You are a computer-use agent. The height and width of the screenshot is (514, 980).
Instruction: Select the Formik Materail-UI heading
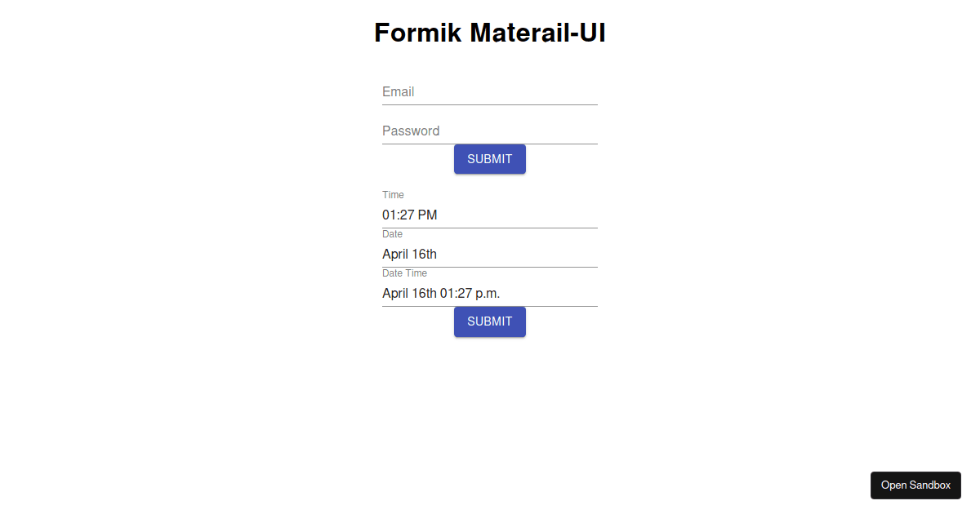pos(490,33)
